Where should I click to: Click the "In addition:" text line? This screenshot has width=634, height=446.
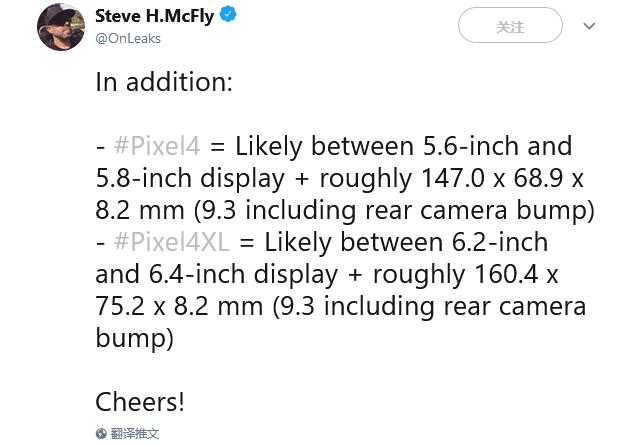coord(164,82)
